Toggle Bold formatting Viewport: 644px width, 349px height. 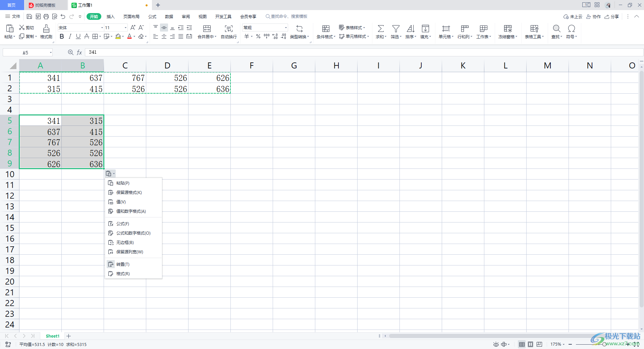62,36
